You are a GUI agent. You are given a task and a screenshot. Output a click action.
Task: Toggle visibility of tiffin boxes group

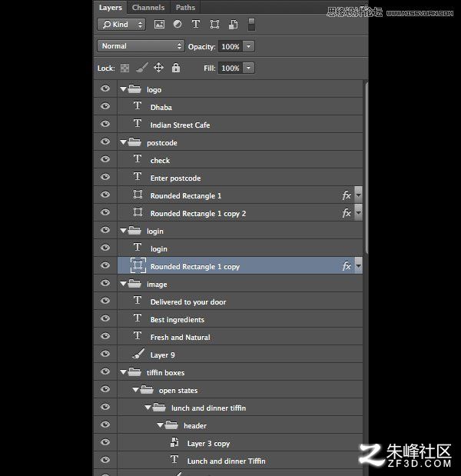tap(105, 371)
